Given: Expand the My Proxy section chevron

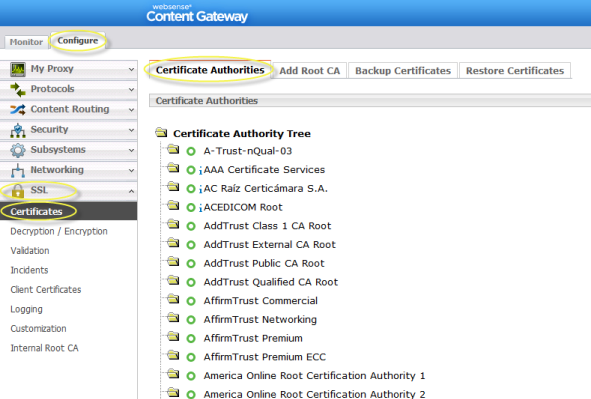Looking at the screenshot, I should [131, 69].
